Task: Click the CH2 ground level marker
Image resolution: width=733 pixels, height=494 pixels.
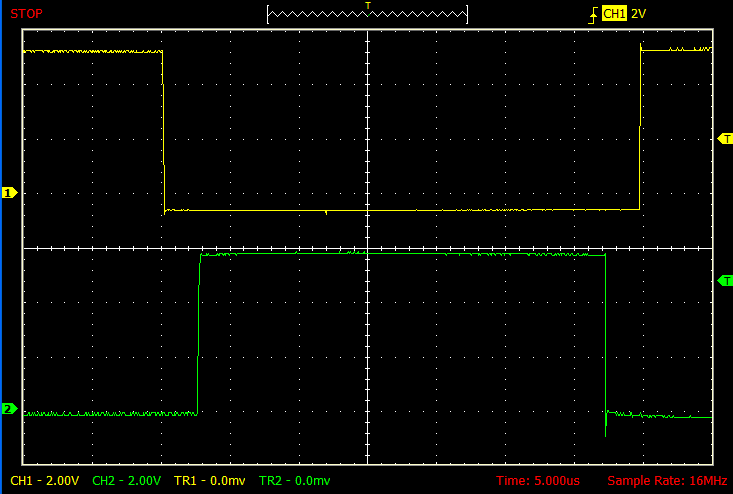Action: coord(9,409)
